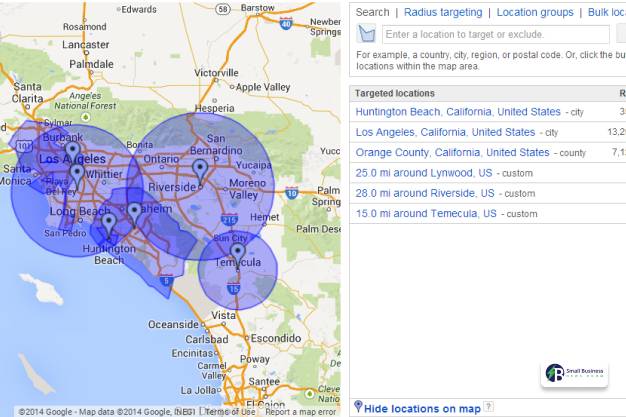Image resolution: width=626 pixels, height=417 pixels.
Task: Click Hide locations on map link
Action: pos(422,409)
